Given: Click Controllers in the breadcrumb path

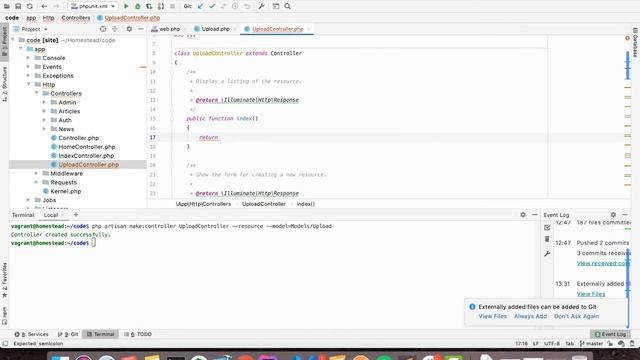Looking at the screenshot, I should [x=76, y=18].
